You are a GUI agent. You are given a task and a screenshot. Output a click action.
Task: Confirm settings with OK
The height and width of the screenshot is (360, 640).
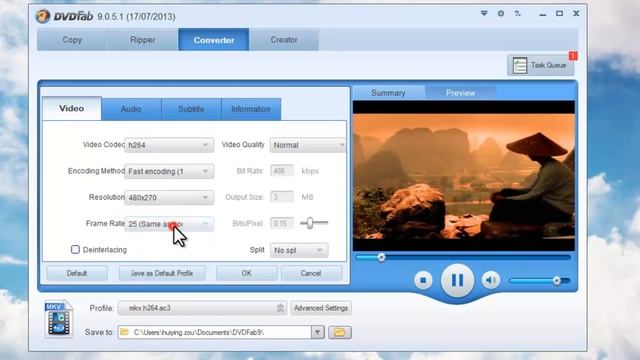pos(247,273)
